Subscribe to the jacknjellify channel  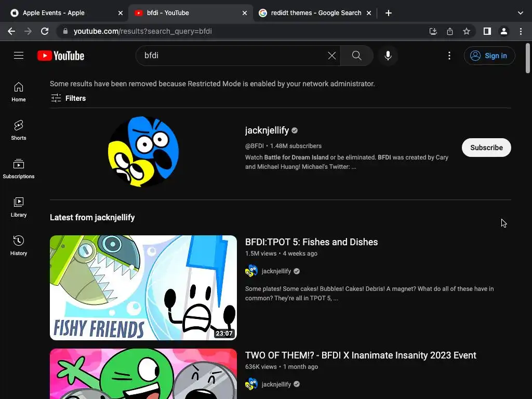point(486,148)
